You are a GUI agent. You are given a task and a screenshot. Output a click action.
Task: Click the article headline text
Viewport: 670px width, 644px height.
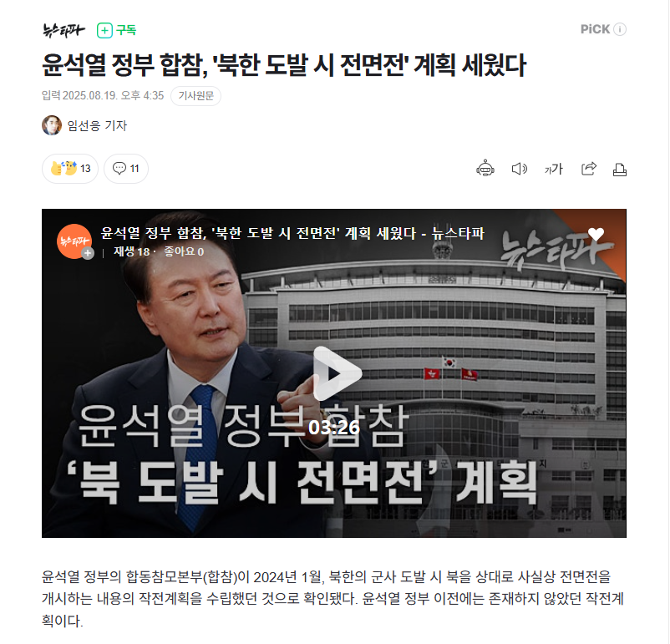tap(284, 65)
